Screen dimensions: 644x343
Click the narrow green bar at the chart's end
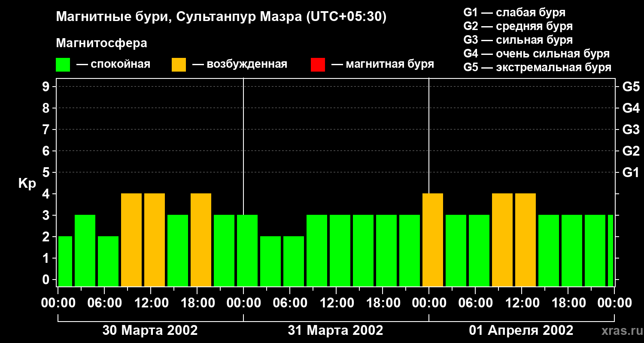click(611, 251)
